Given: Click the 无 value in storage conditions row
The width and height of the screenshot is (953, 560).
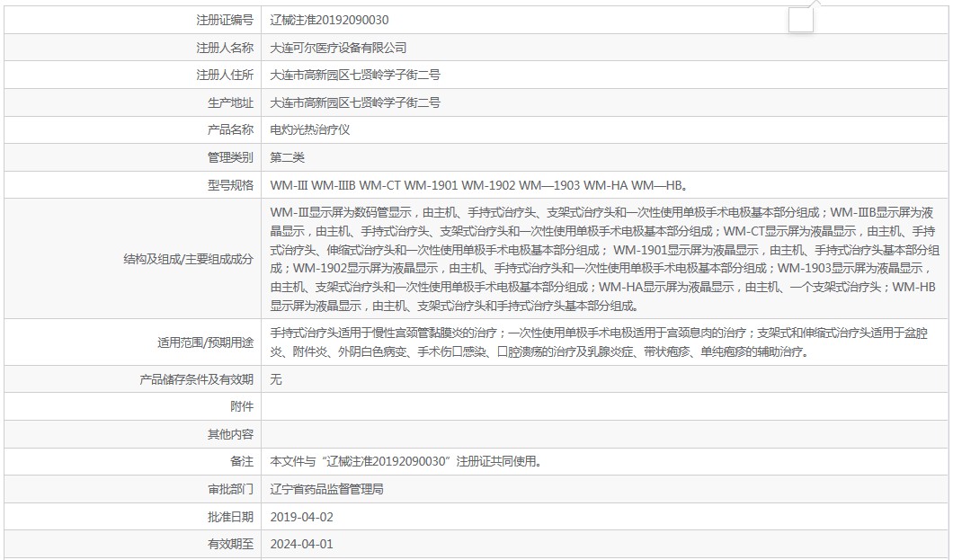Looking at the screenshot, I should [276, 379].
